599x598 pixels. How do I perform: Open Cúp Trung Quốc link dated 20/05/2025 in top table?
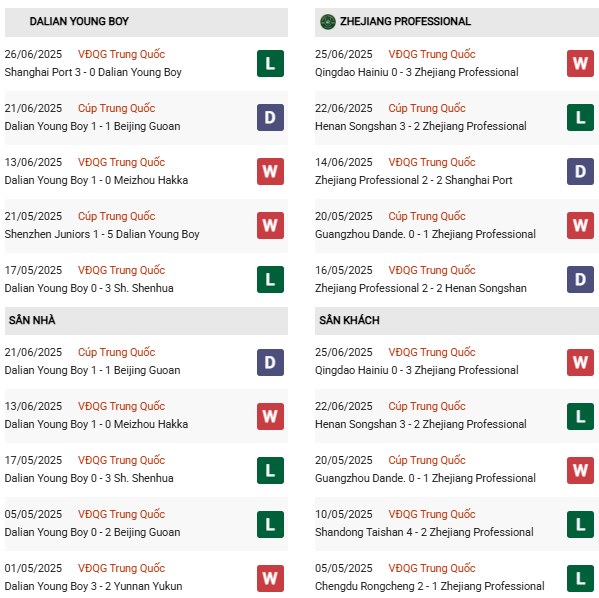click(427, 216)
